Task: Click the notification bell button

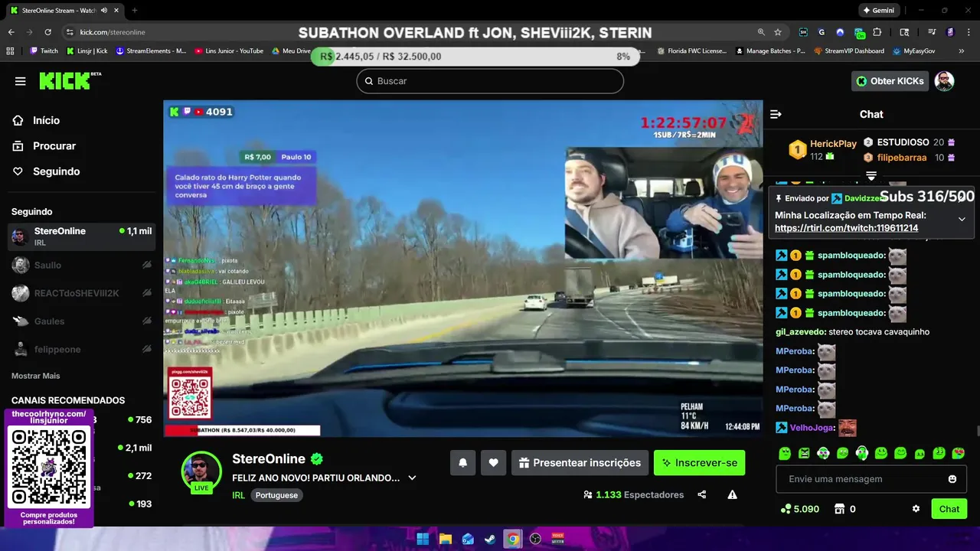Action: click(x=463, y=463)
